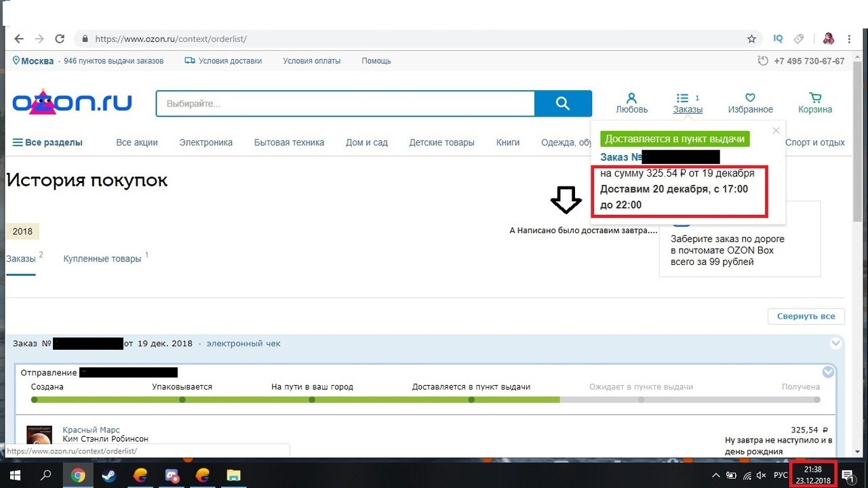Open 946 пунктов выдачи заказов link
Screen dimensions: 868x488
113,61
